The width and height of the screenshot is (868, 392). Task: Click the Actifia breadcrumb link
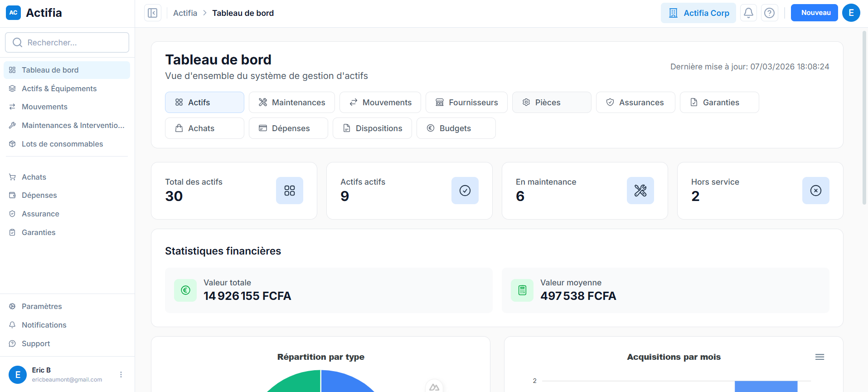click(x=185, y=13)
